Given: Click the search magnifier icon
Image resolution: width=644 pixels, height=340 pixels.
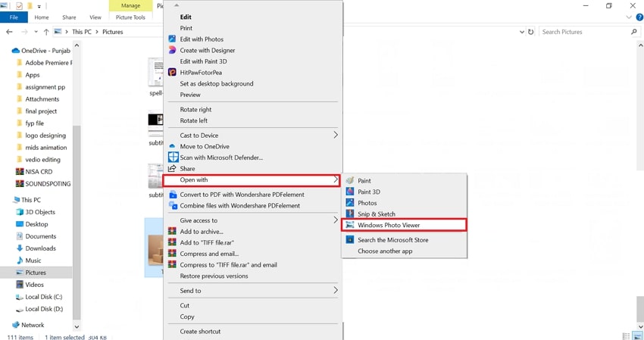Looking at the screenshot, I should pyautogui.click(x=634, y=32).
